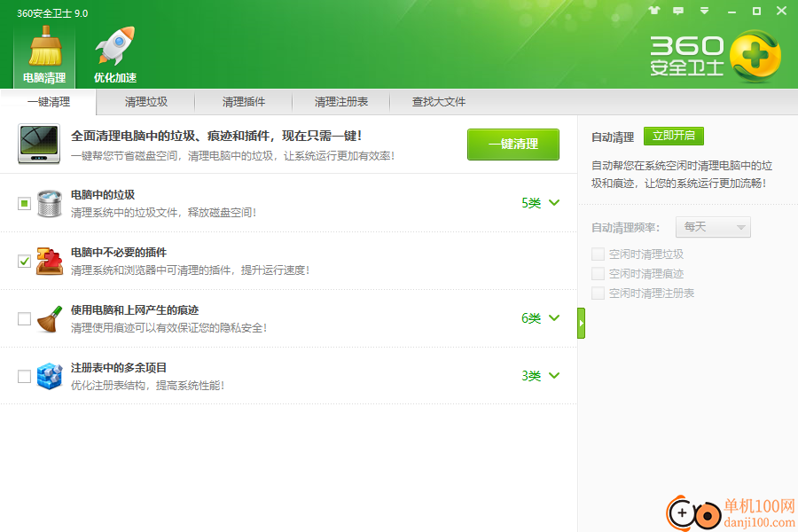Click the 自动清理 heading

click(x=613, y=137)
